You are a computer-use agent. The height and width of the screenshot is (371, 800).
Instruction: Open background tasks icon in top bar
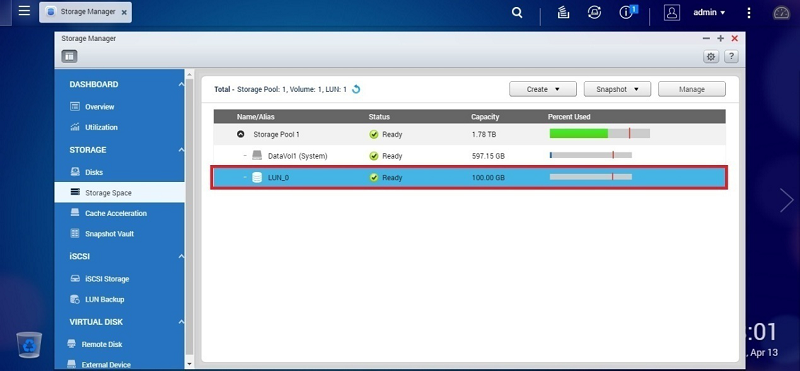[x=563, y=13]
